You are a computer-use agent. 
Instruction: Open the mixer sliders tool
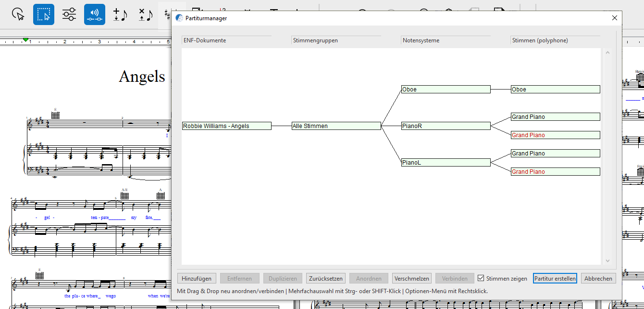coord(69,14)
